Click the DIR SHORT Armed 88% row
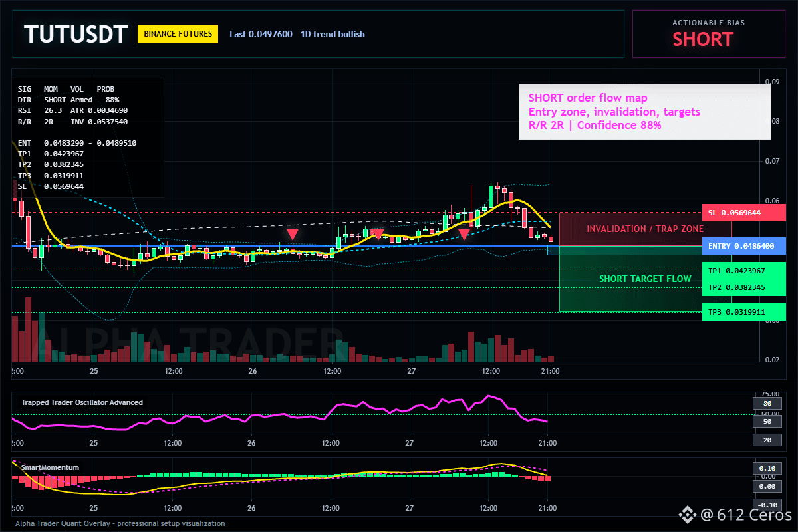 click(68, 99)
